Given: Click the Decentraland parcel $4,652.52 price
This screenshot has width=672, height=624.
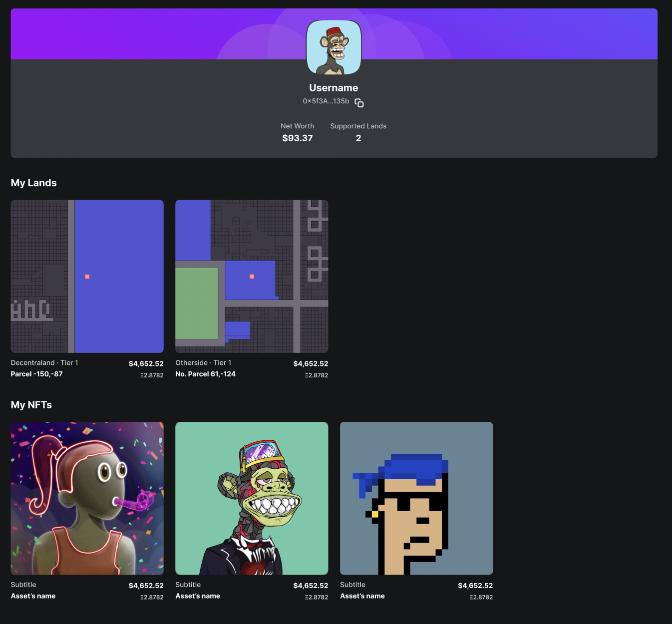Looking at the screenshot, I should [x=146, y=364].
